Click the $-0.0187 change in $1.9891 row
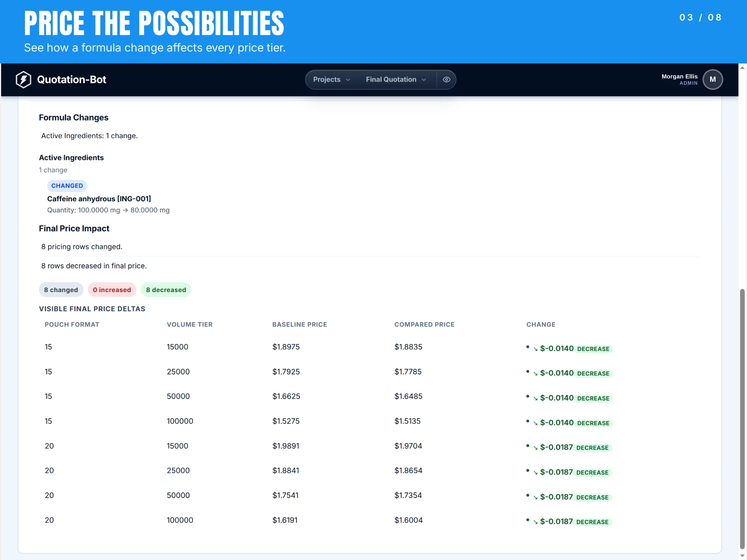747x560 pixels. click(556, 448)
